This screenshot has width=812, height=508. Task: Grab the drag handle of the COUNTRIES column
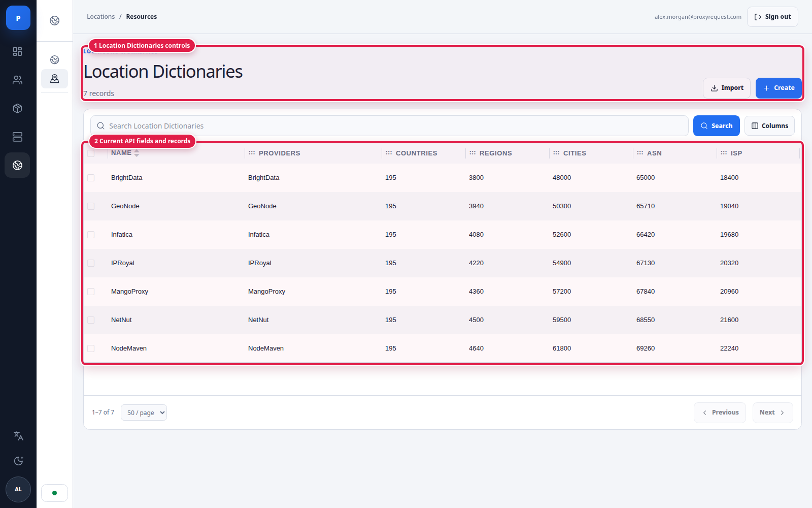(389, 153)
